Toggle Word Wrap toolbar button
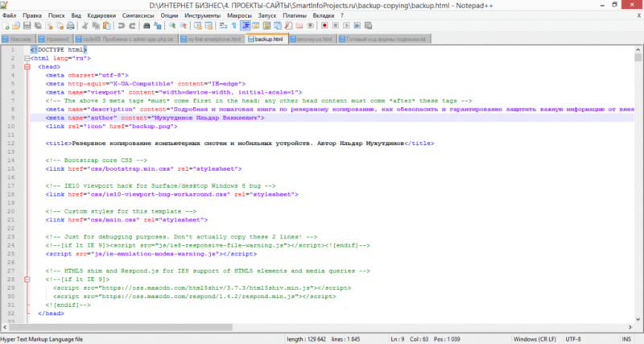 tap(223, 26)
